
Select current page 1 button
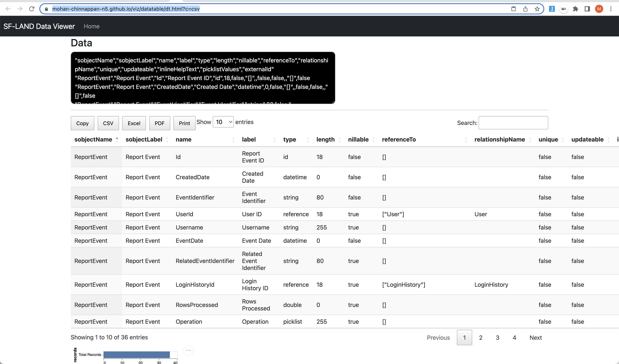tap(464, 338)
